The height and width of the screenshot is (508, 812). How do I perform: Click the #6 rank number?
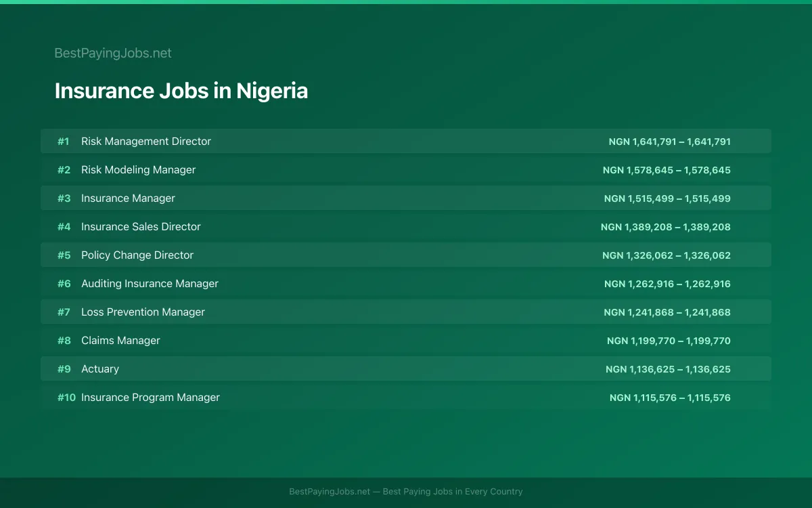point(64,283)
